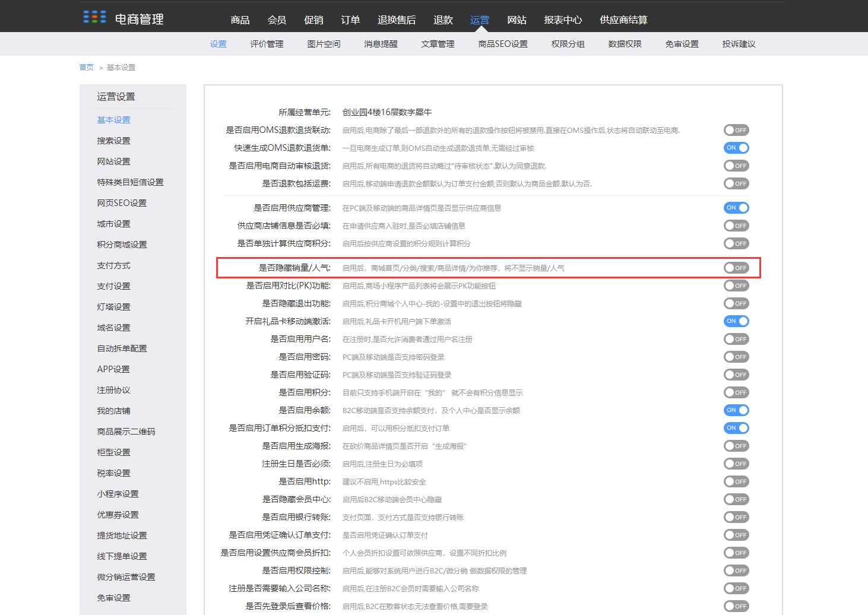Screen dimensions: 868x615
Task: Open 城市设置 in the sidebar
Action: (113, 224)
